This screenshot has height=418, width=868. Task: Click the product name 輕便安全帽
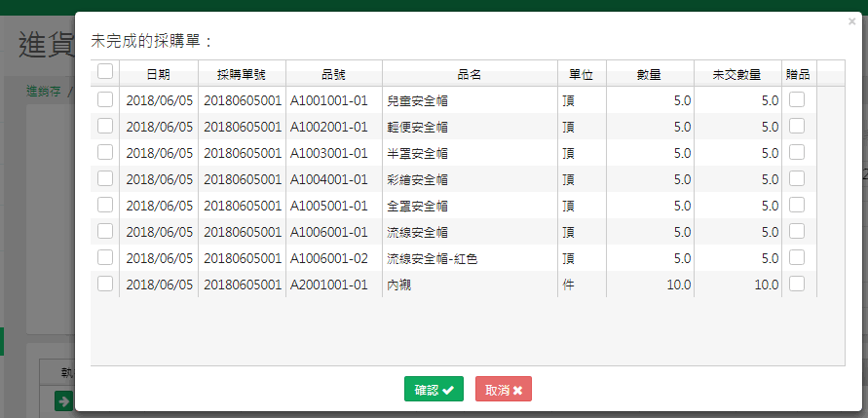click(417, 127)
